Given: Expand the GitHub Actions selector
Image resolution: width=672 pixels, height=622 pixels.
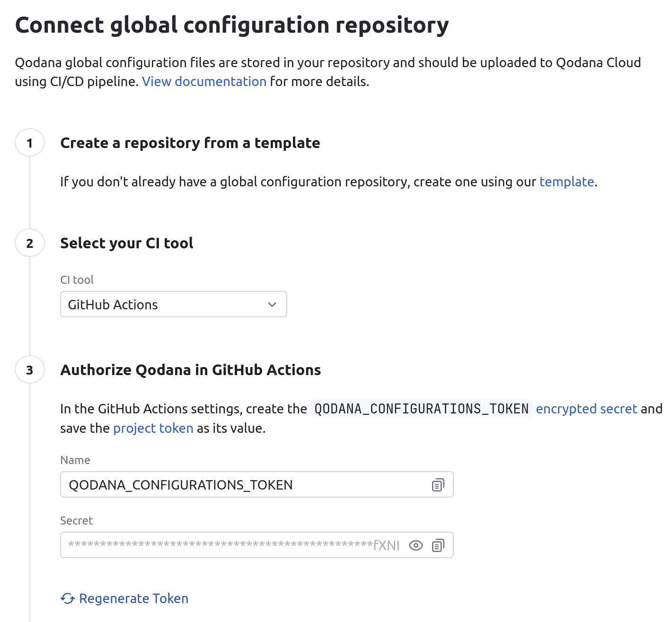Looking at the screenshot, I should point(173,304).
